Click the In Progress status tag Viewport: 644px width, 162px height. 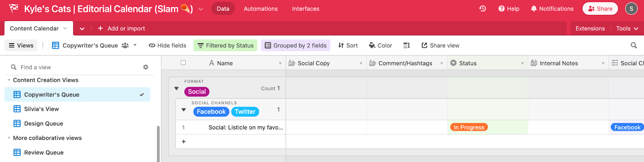[469, 127]
